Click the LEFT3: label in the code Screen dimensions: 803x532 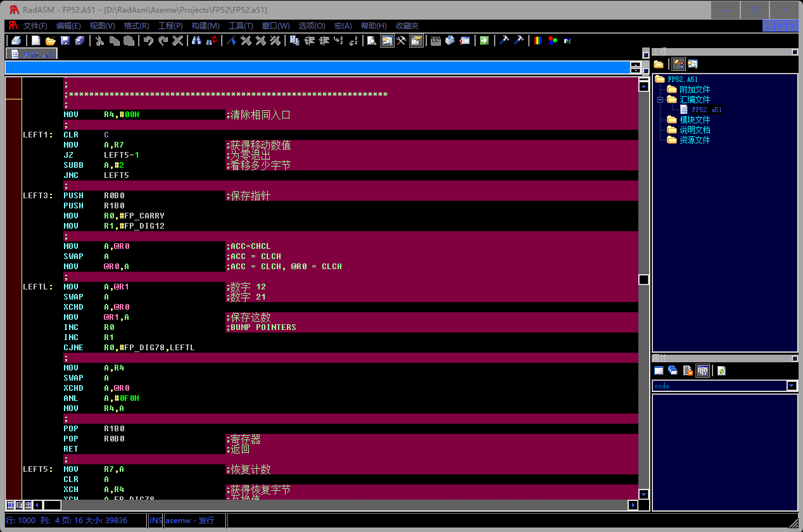coord(38,196)
